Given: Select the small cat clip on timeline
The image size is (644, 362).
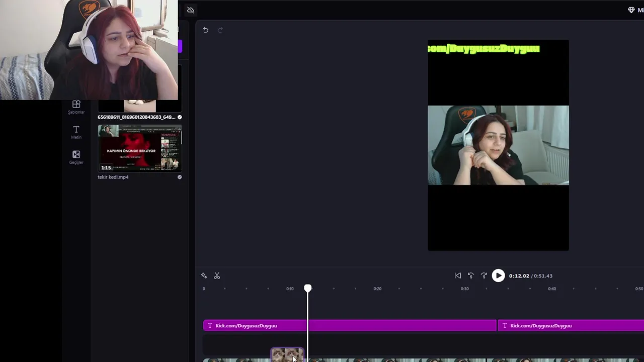Looking at the screenshot, I should tap(287, 355).
